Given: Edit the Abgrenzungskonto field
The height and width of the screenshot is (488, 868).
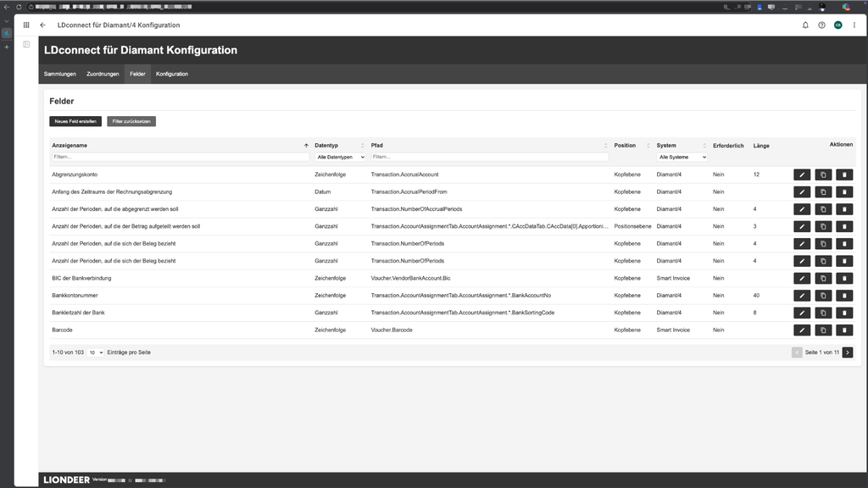Looking at the screenshot, I should (802, 175).
